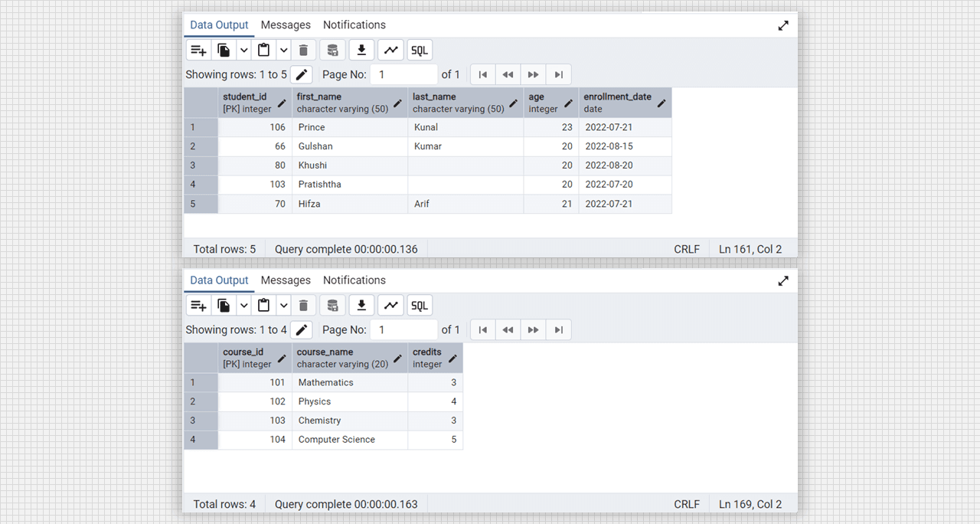Click graph visualiser icon in top panel
The width and height of the screenshot is (980, 524).
pos(390,51)
